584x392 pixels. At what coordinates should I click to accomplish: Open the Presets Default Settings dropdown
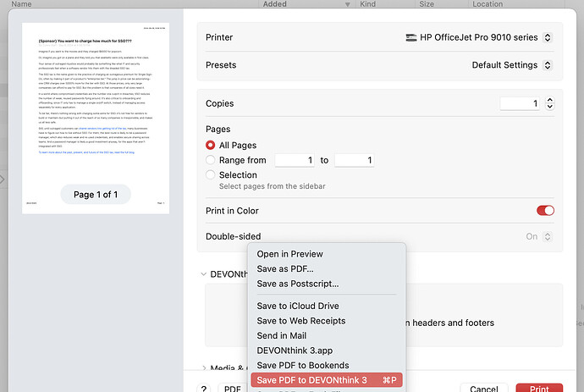(x=512, y=64)
